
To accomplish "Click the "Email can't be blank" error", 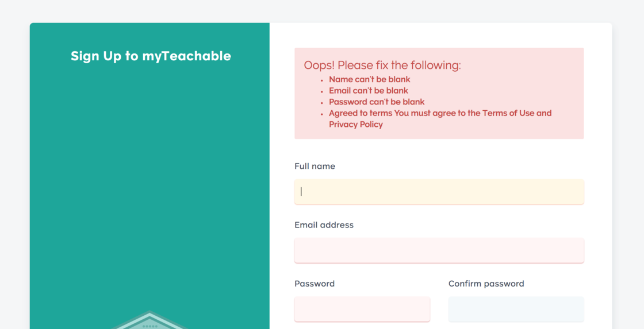I will (368, 91).
